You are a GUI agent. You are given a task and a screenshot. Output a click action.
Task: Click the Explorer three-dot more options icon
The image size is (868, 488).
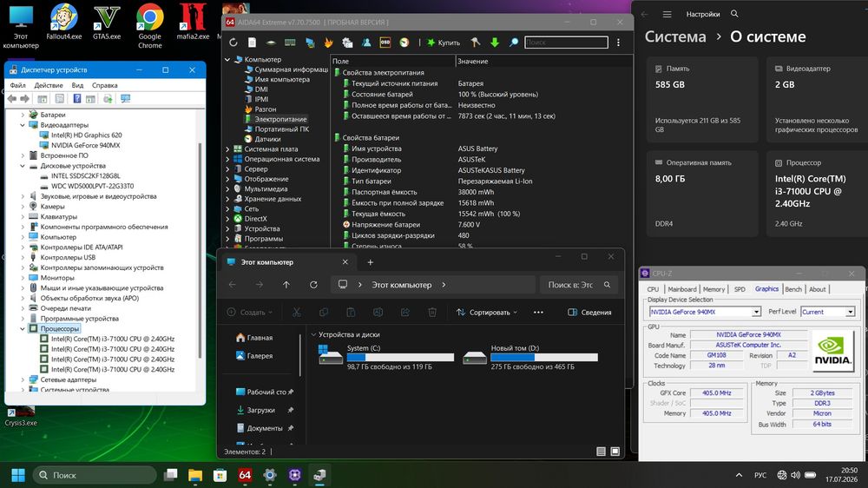[538, 313]
